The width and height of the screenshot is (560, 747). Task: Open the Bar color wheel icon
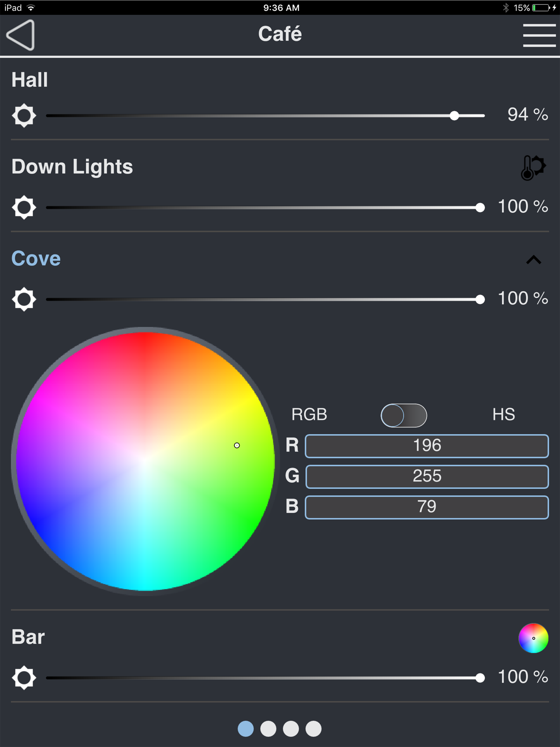[533, 638]
